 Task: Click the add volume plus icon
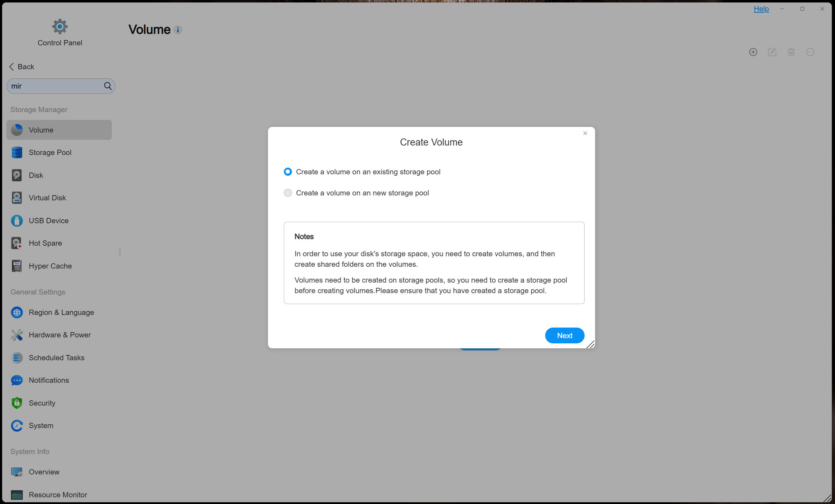point(753,52)
